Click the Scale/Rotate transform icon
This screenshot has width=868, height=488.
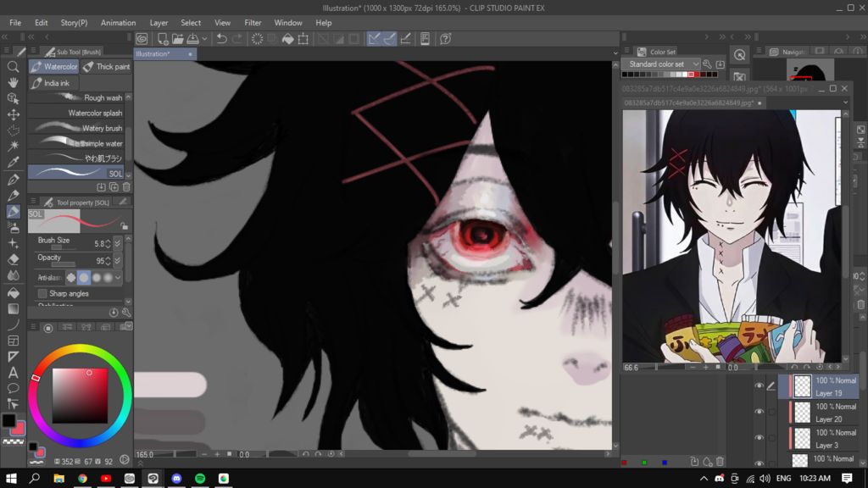pyautogui.click(x=303, y=39)
